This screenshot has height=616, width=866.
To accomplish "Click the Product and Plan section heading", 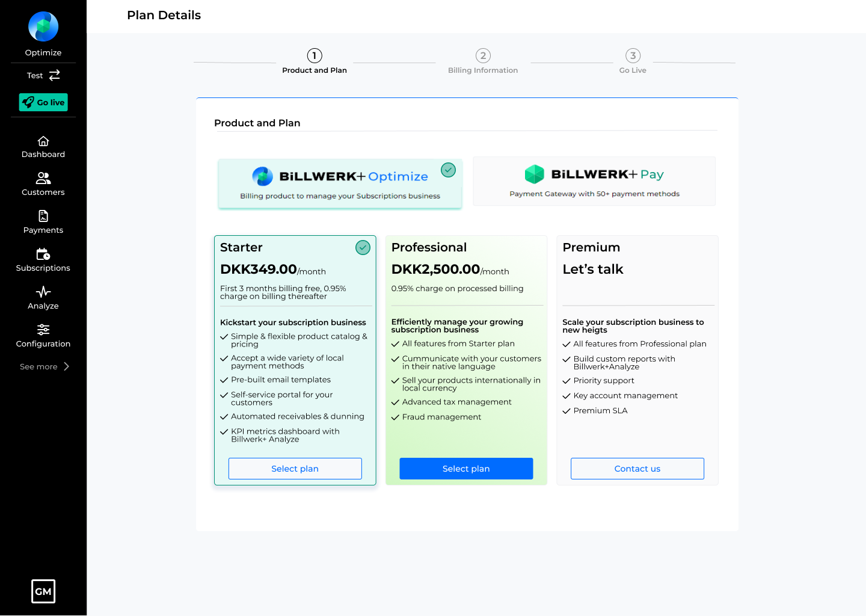I will [x=257, y=123].
